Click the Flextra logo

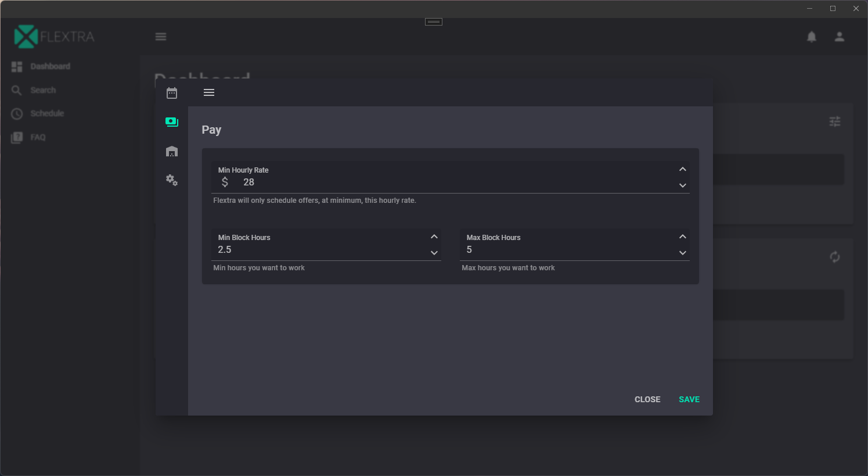(x=54, y=37)
